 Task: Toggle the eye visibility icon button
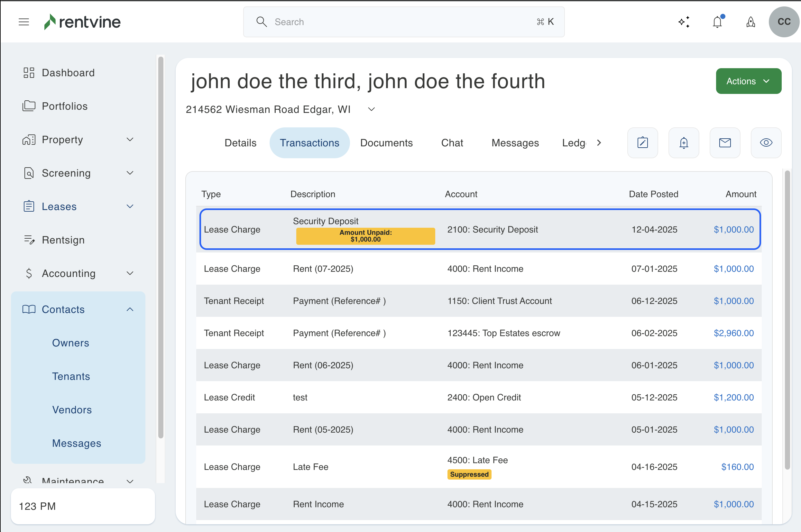click(766, 143)
